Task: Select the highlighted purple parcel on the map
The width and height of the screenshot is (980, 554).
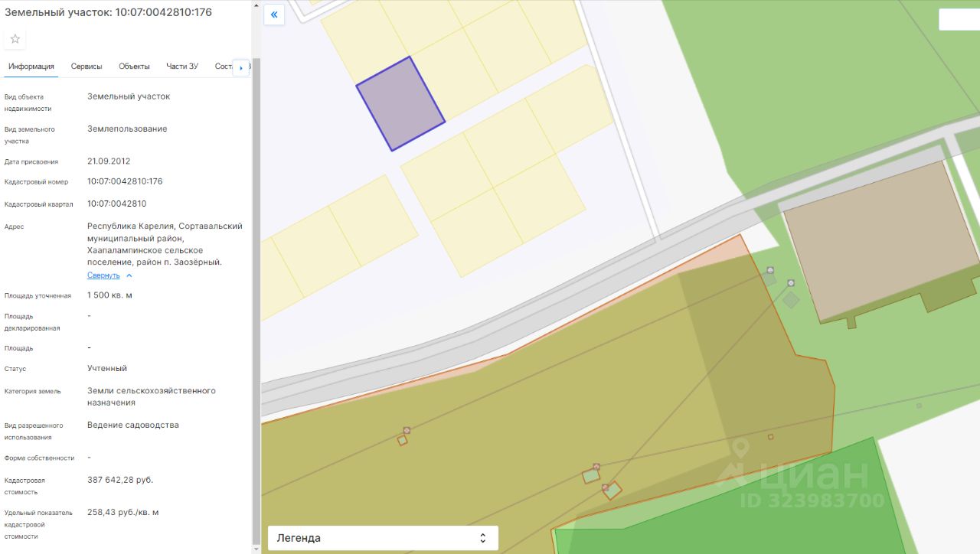Action: tap(400, 103)
